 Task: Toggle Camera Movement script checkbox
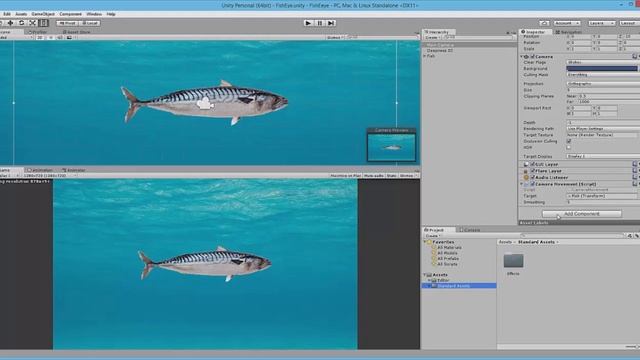532,184
